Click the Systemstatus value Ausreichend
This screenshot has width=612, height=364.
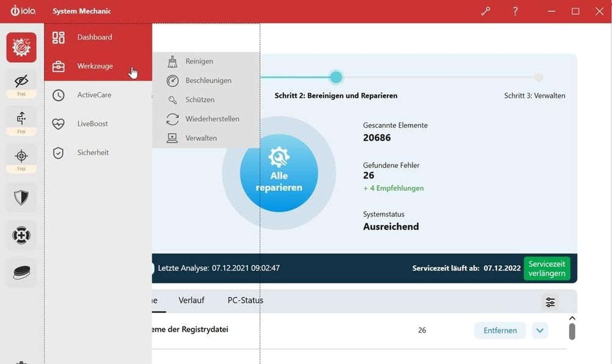(x=391, y=227)
